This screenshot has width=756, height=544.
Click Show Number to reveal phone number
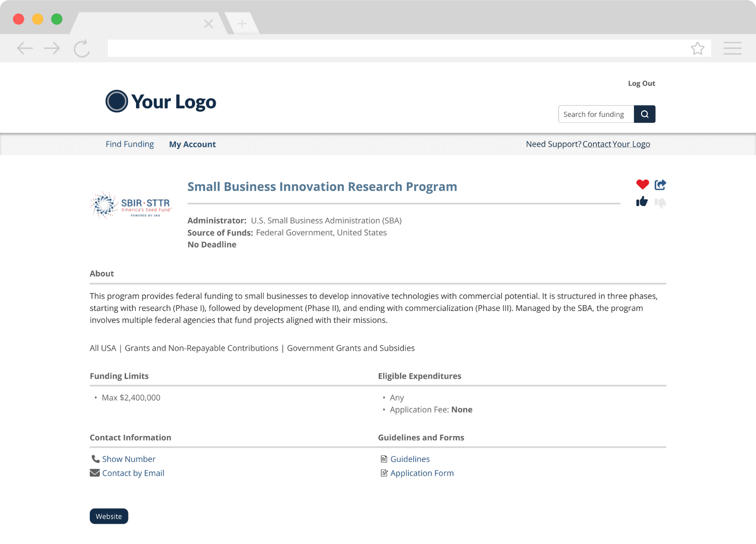pos(129,458)
